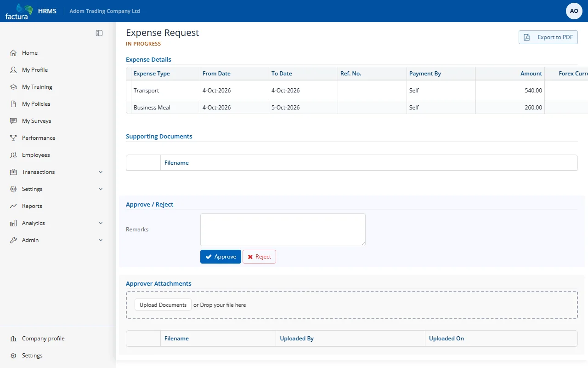Click the Remarks text area

pyautogui.click(x=283, y=230)
